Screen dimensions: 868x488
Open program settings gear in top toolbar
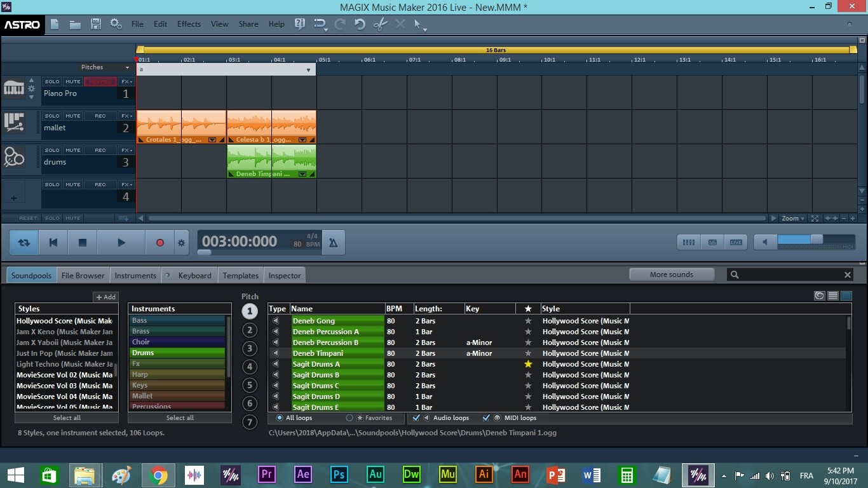click(x=116, y=24)
